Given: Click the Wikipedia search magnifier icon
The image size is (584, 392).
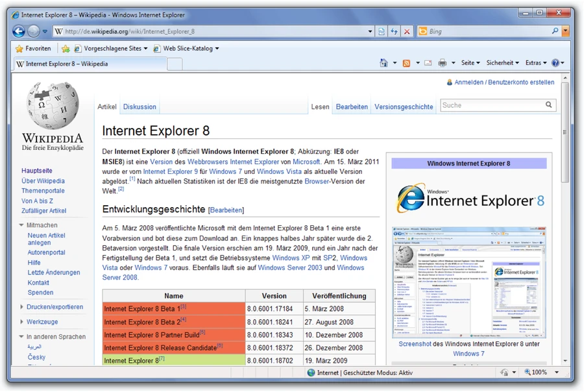Looking at the screenshot, I should click(548, 105).
